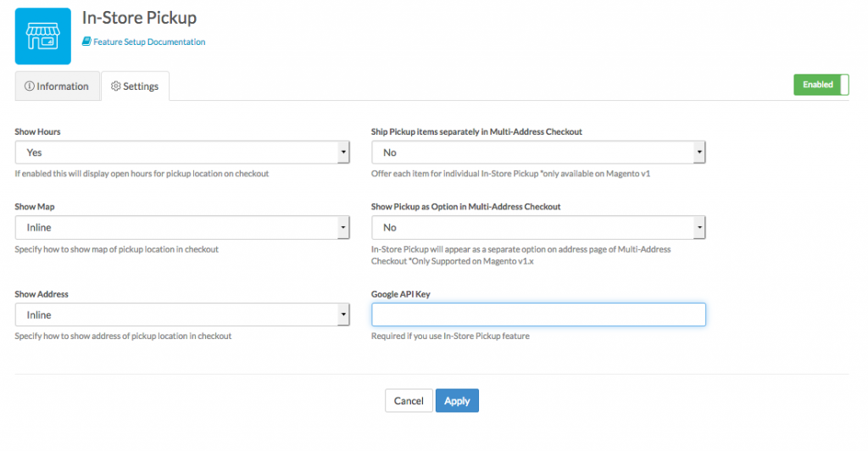Click the gear icon on Settings tab
Image resolution: width=868 pixels, height=451 pixels.
pyautogui.click(x=116, y=86)
